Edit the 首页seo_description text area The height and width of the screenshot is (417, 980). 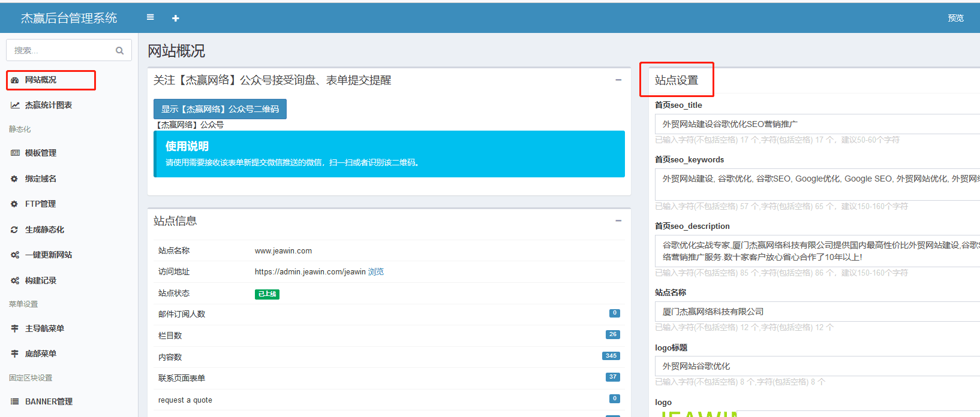pos(817,251)
